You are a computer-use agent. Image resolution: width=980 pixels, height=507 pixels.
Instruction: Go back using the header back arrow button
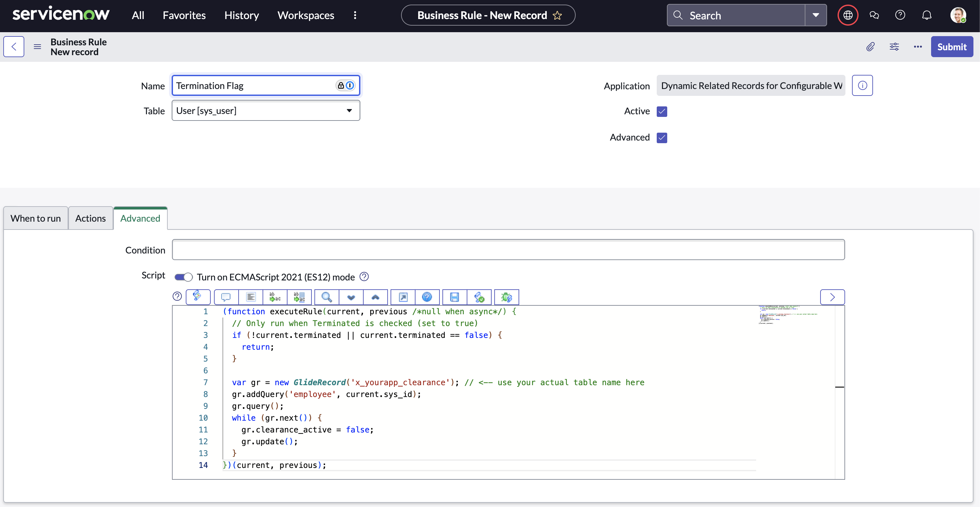(x=14, y=46)
